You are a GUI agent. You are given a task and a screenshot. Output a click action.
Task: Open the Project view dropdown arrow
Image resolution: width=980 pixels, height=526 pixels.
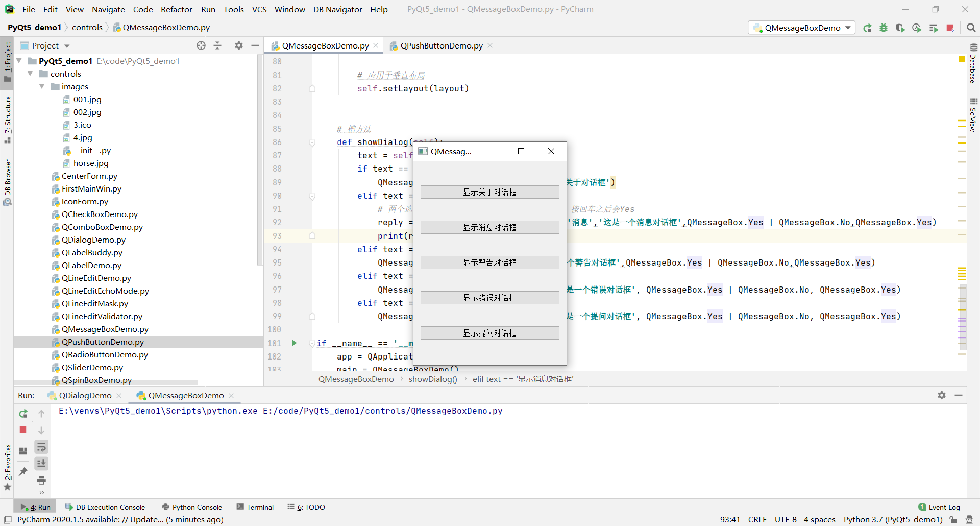(67, 46)
